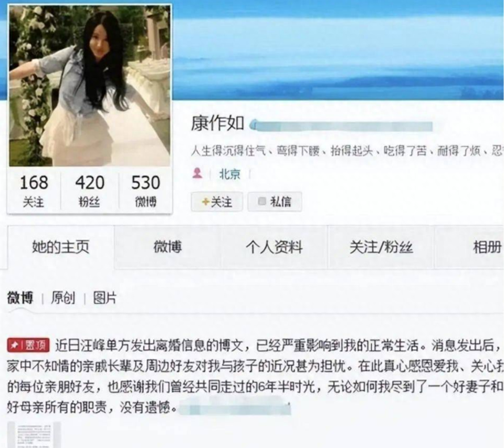Switch to 她的主页 tab

(x=61, y=247)
